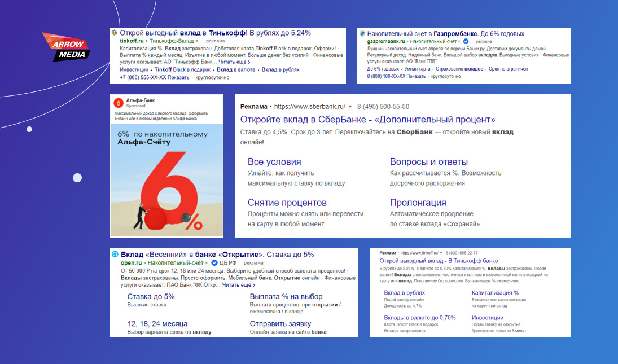Open the title 'Откройте вклад в СберБанке'
This screenshot has width=618, height=364.
pos(368,120)
